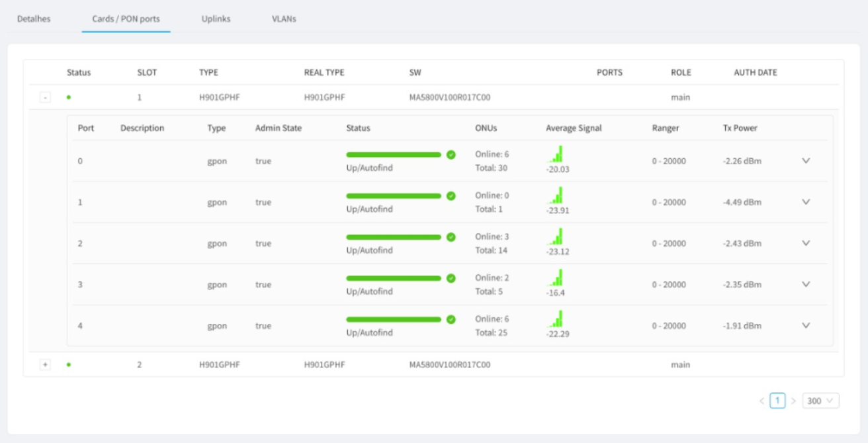The image size is (868, 443).
Task: Click signal bars icon for port 1
Action: [x=556, y=195]
